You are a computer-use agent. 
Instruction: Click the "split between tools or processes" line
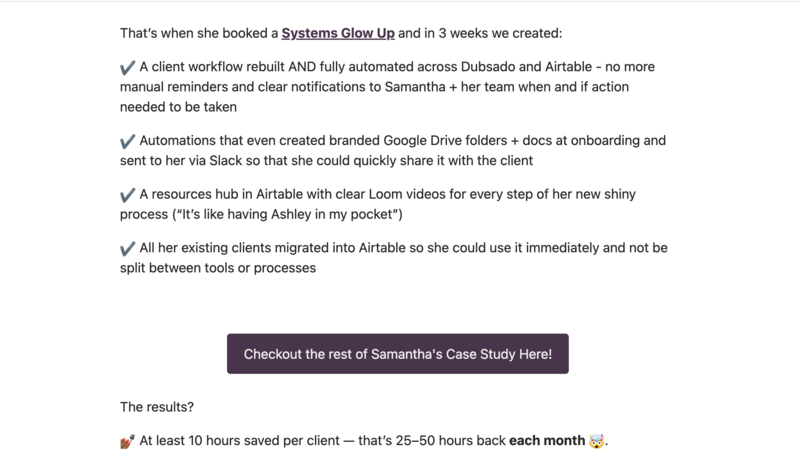(x=217, y=269)
